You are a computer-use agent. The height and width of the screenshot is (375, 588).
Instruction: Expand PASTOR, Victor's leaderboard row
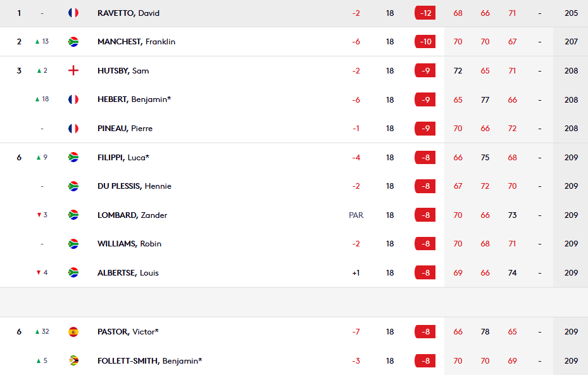[x=294, y=332]
